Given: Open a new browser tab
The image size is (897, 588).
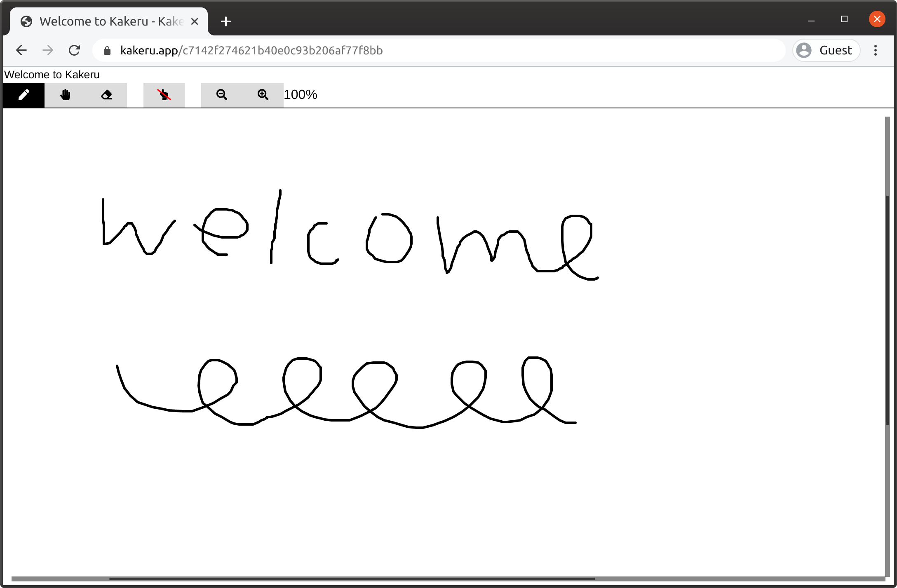Looking at the screenshot, I should [x=225, y=21].
